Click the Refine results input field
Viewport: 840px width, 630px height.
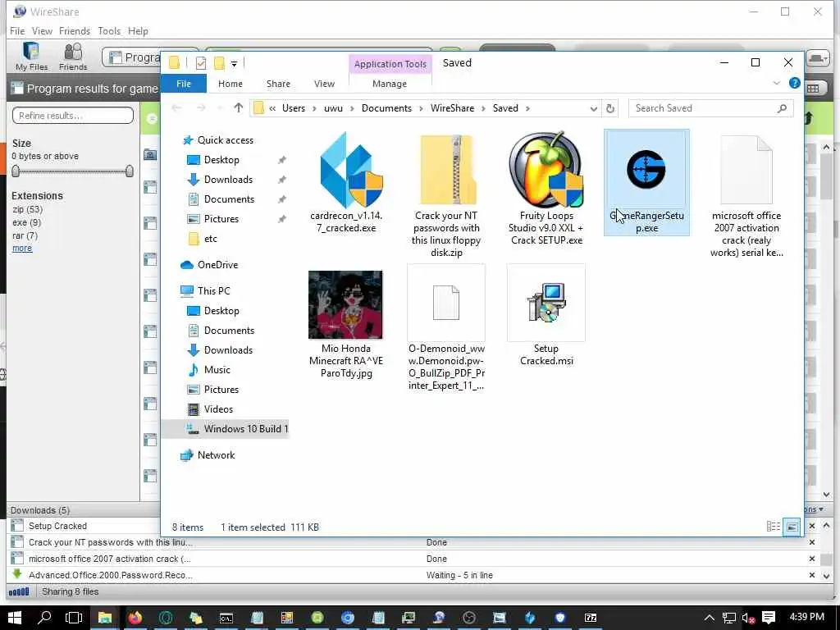click(x=73, y=115)
